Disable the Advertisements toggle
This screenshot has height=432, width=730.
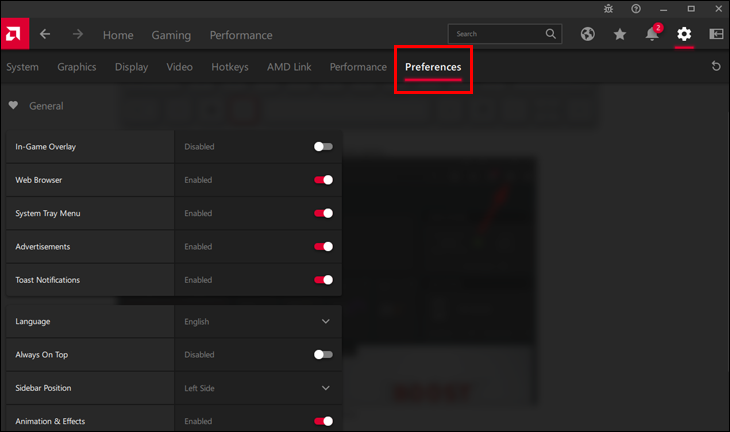323,246
